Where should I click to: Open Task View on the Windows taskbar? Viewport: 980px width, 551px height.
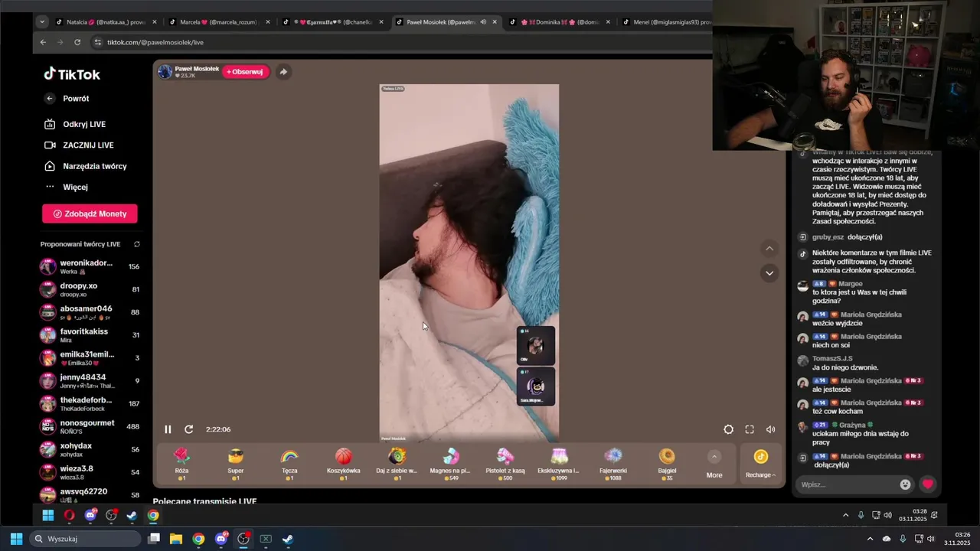click(x=154, y=539)
